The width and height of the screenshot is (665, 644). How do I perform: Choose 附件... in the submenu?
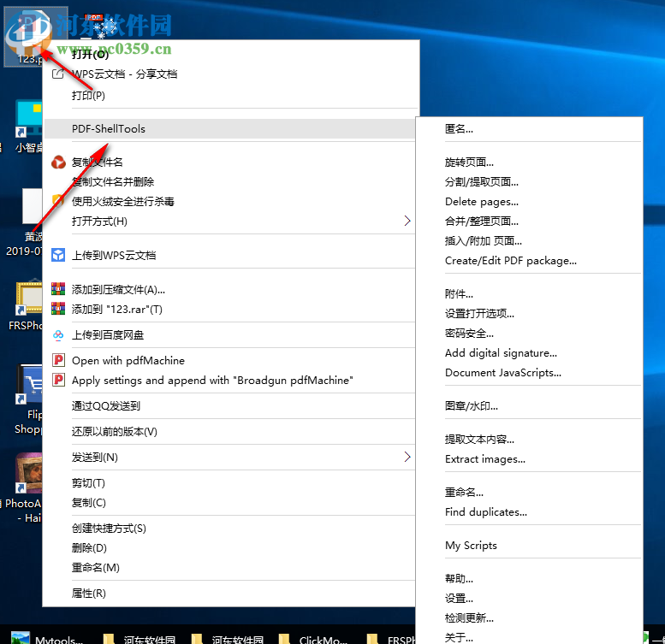click(x=459, y=293)
